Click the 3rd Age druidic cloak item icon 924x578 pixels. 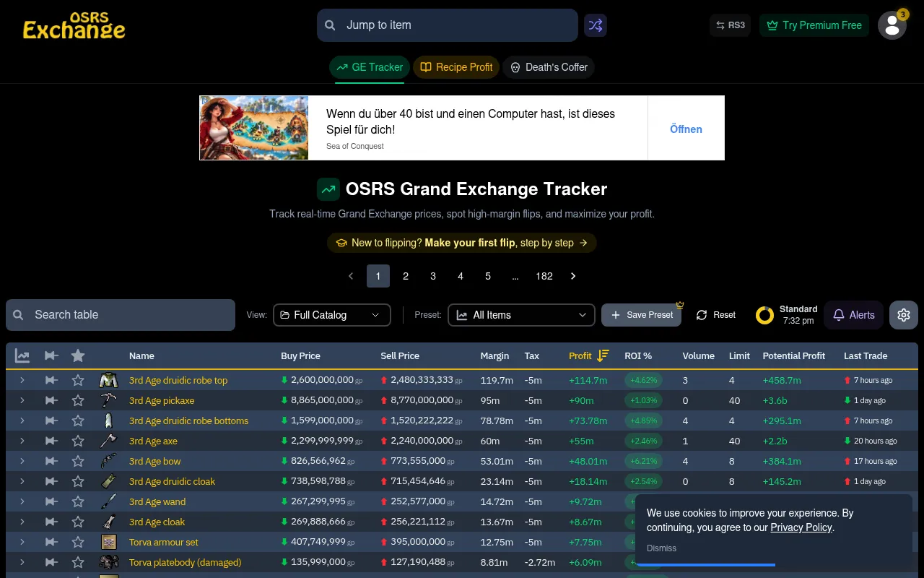point(108,481)
